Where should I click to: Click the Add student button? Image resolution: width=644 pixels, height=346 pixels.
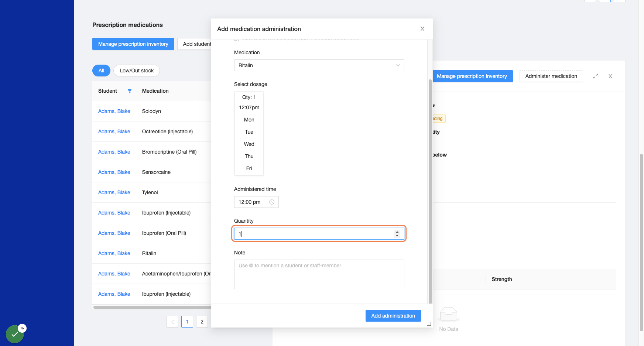(195, 44)
